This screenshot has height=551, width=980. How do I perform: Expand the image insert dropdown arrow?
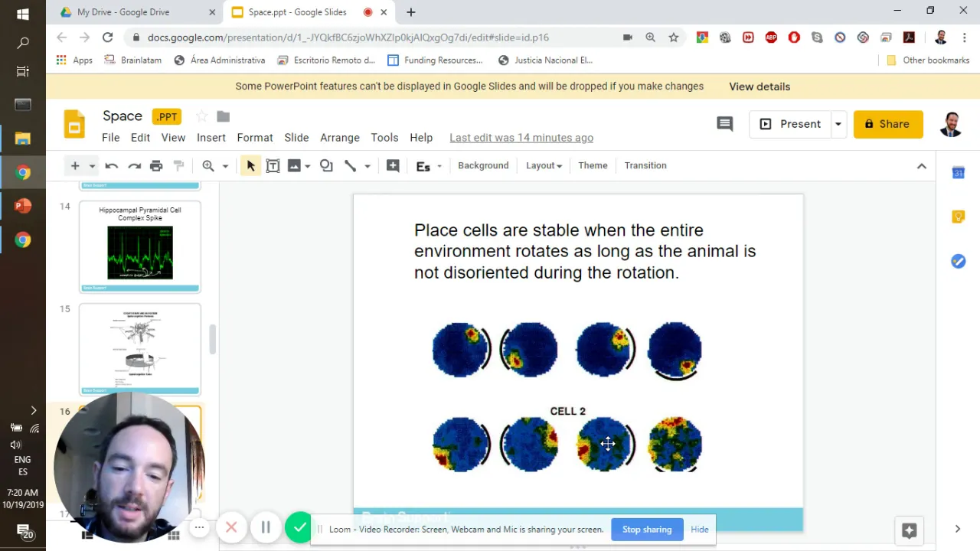click(308, 166)
